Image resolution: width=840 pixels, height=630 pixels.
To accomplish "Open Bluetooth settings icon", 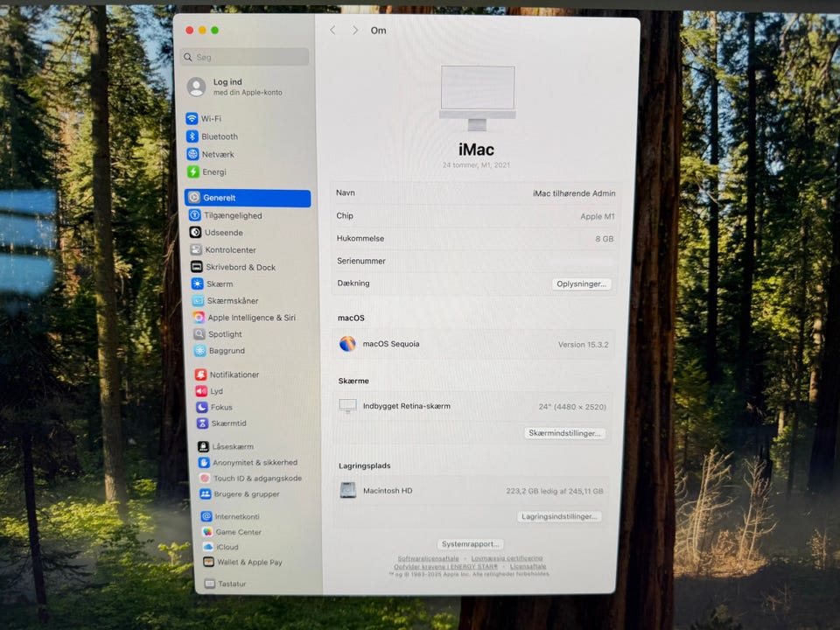I will pos(192,136).
